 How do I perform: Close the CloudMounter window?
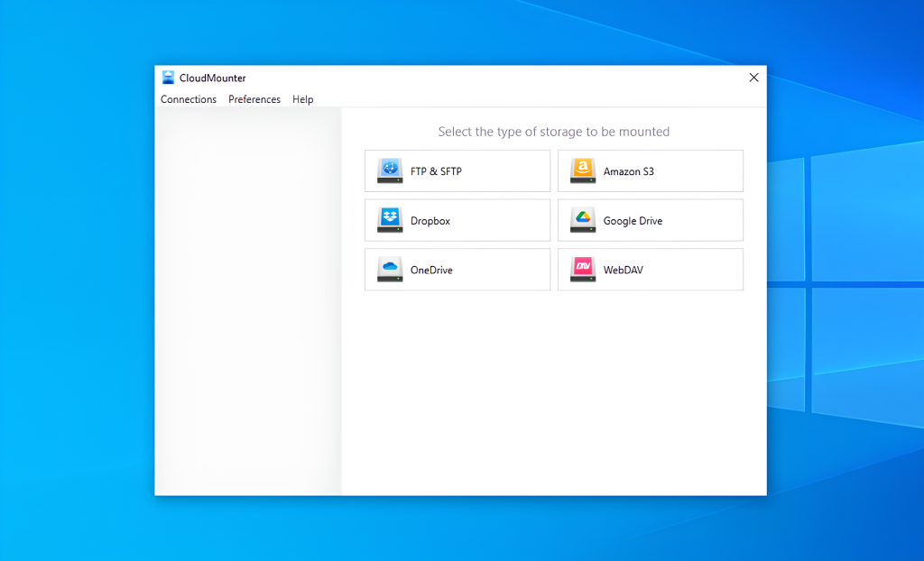753,78
